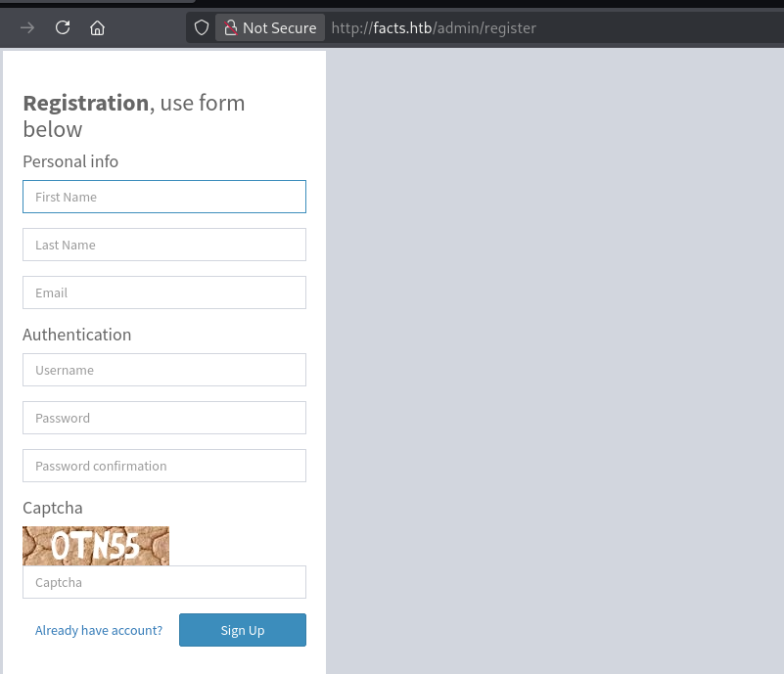This screenshot has height=674, width=784.
Task: Open the Already have account link
Action: 99,630
